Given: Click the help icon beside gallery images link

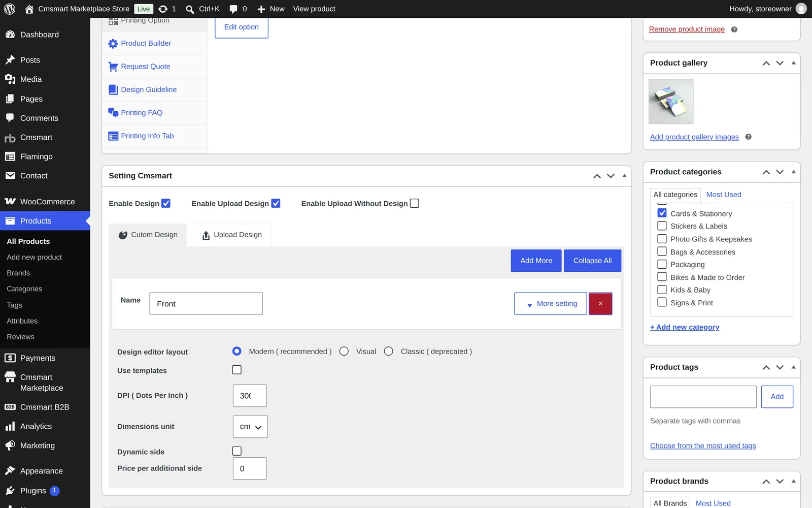Looking at the screenshot, I should click(749, 137).
